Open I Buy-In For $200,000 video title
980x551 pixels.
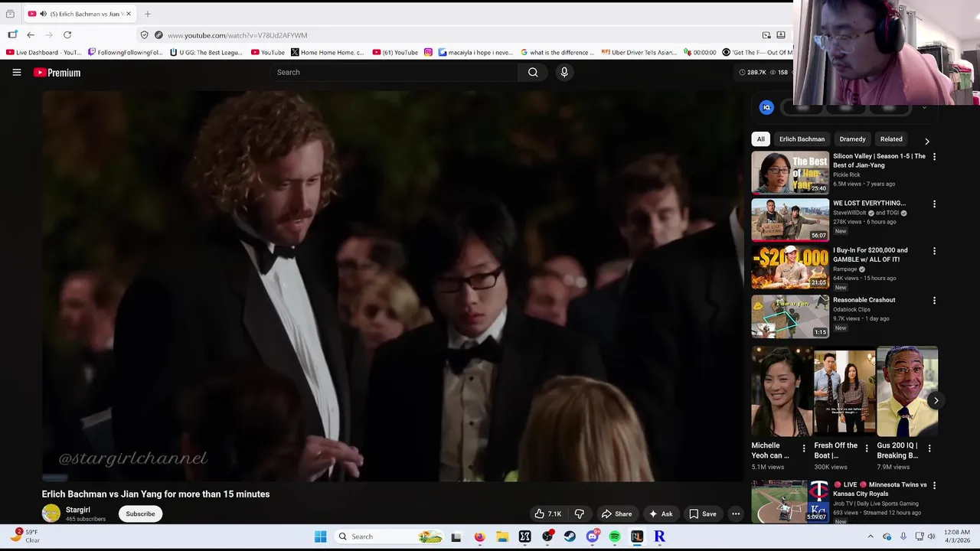tap(871, 255)
